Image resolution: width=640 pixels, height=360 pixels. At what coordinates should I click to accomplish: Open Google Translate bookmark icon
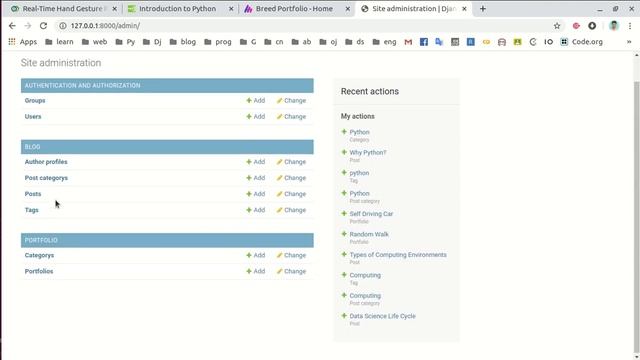[x=439, y=42]
